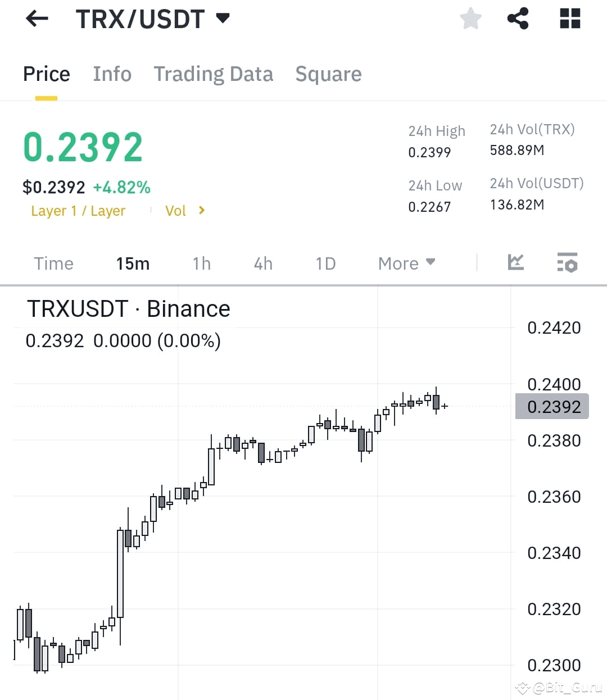607x700 pixels.
Task: Go to the Price tab
Action: [46, 74]
